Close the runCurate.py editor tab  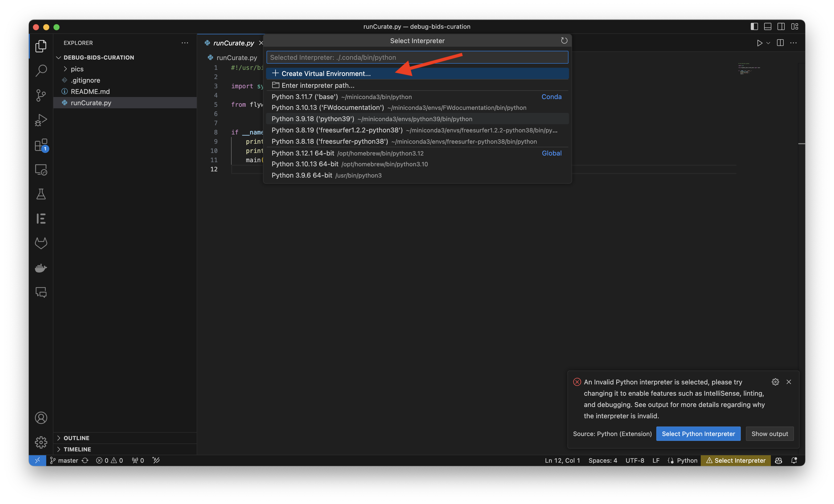[x=261, y=43]
